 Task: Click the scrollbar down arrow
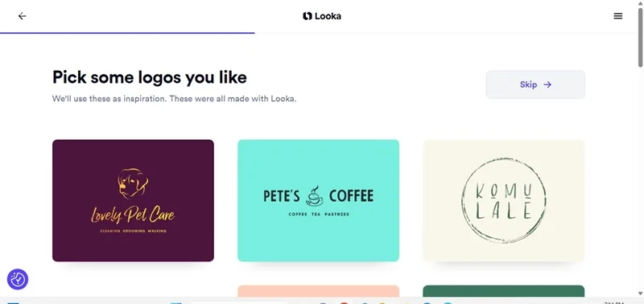click(640, 294)
